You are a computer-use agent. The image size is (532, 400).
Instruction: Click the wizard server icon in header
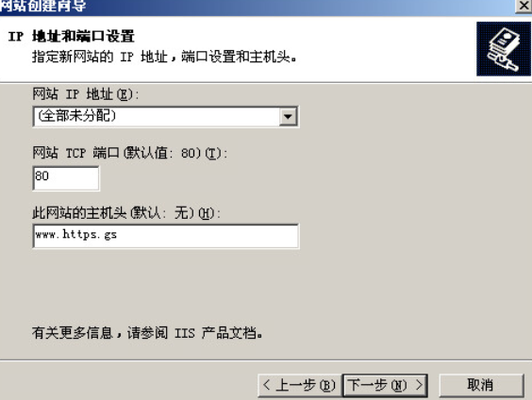(504, 49)
